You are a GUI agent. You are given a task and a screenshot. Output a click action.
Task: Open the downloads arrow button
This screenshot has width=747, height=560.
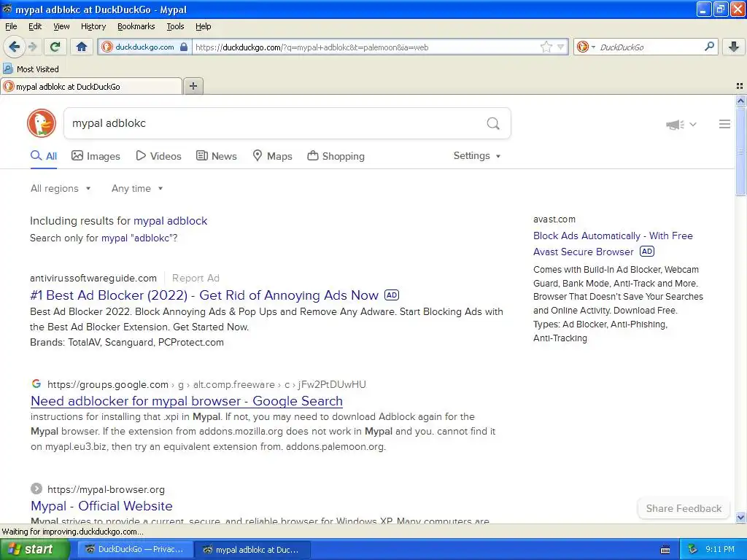[734, 47]
